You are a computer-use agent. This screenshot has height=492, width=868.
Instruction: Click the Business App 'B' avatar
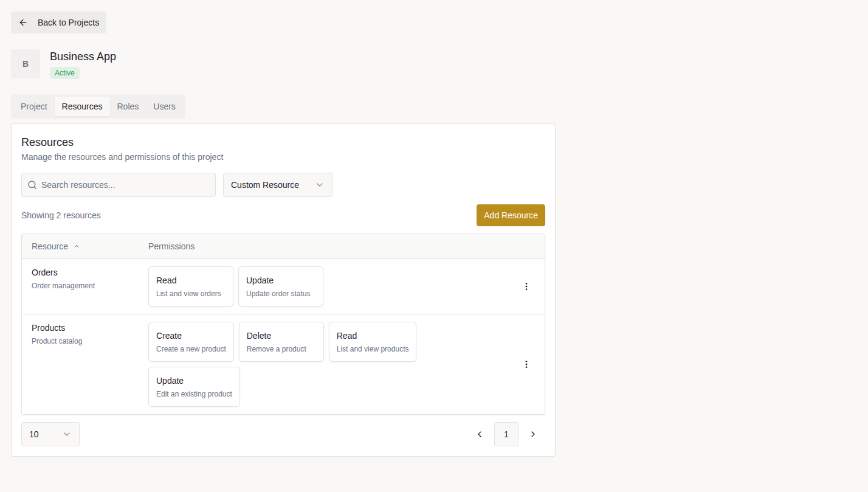(26, 64)
